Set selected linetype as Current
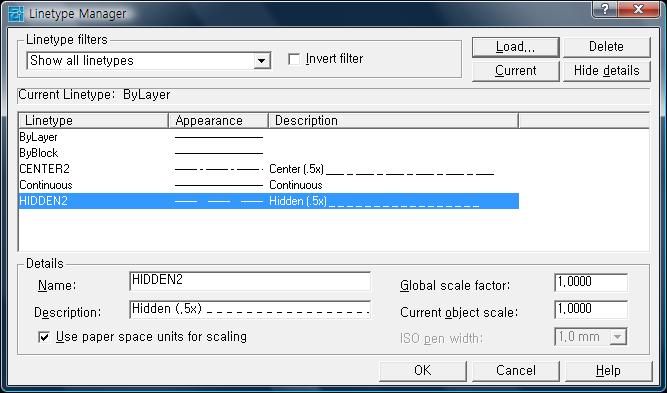667x393 pixels. pyautogui.click(x=516, y=71)
